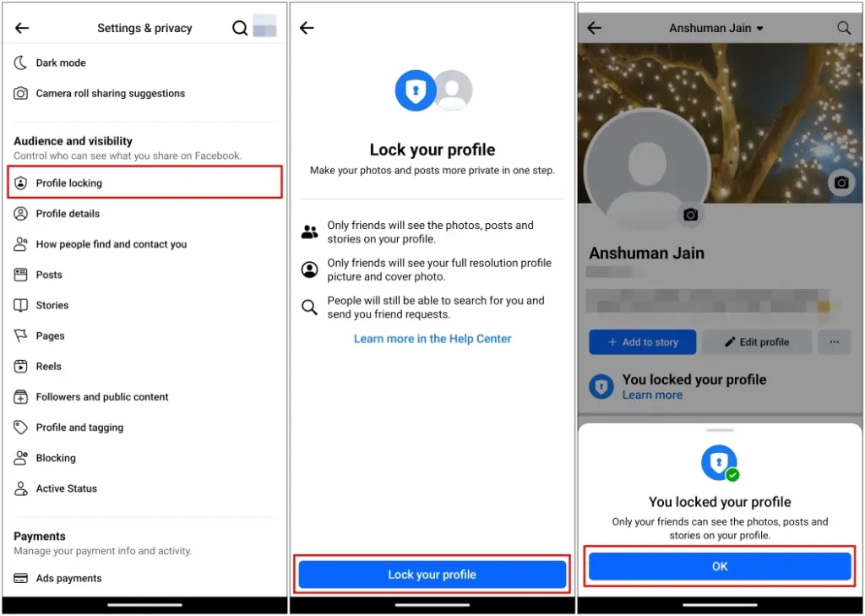Tap camera icon on the profile picture
The height and width of the screenshot is (616, 865).
pos(691,214)
